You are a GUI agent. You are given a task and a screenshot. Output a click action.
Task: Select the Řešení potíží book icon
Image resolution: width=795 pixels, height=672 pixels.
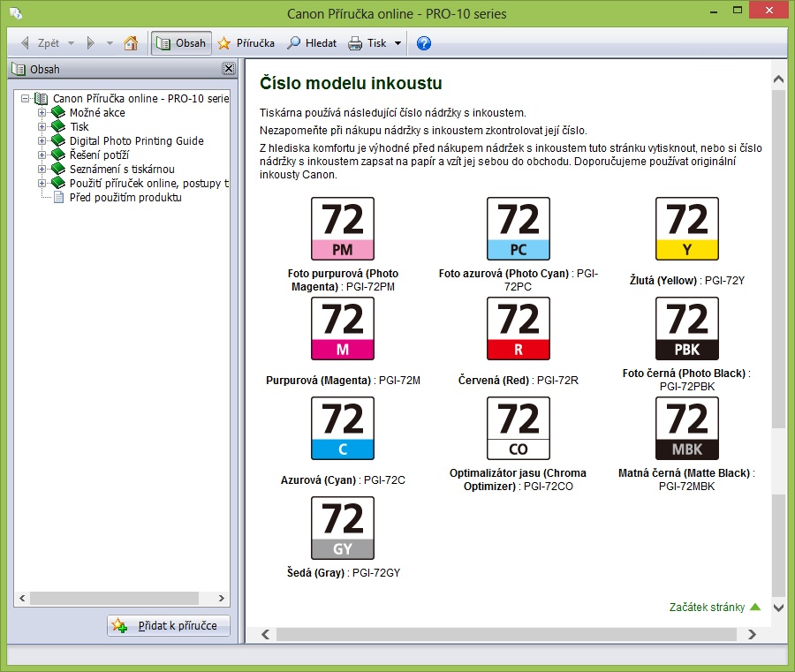pyautogui.click(x=58, y=155)
